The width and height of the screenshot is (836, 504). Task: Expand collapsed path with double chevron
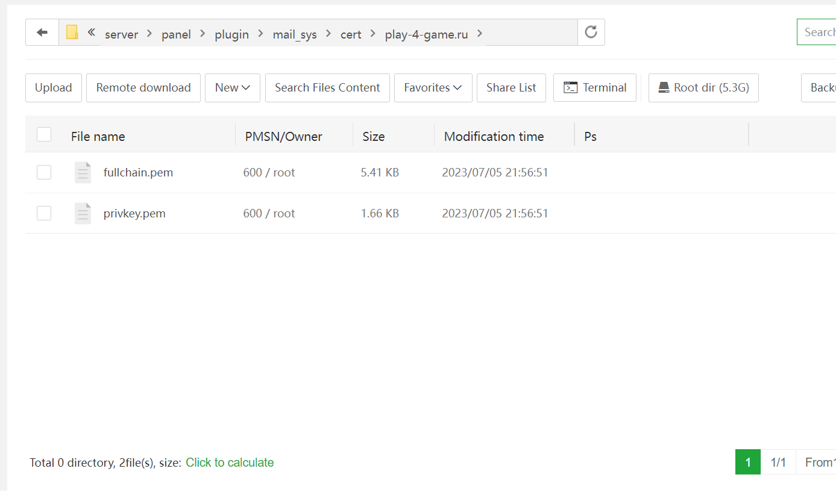pos(92,33)
